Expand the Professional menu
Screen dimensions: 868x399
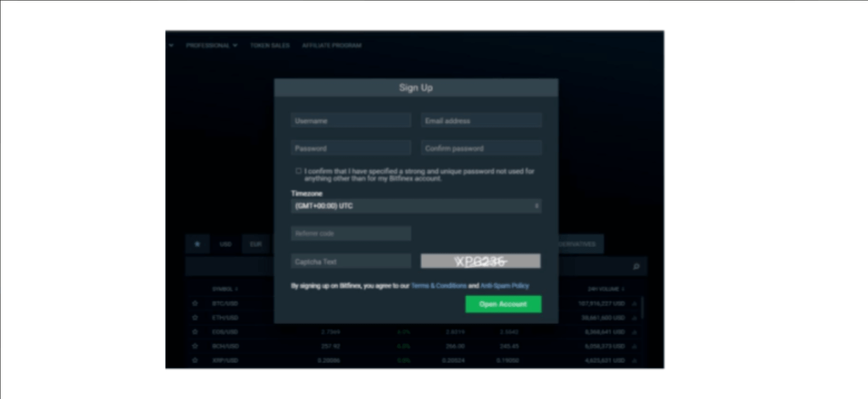click(x=211, y=46)
